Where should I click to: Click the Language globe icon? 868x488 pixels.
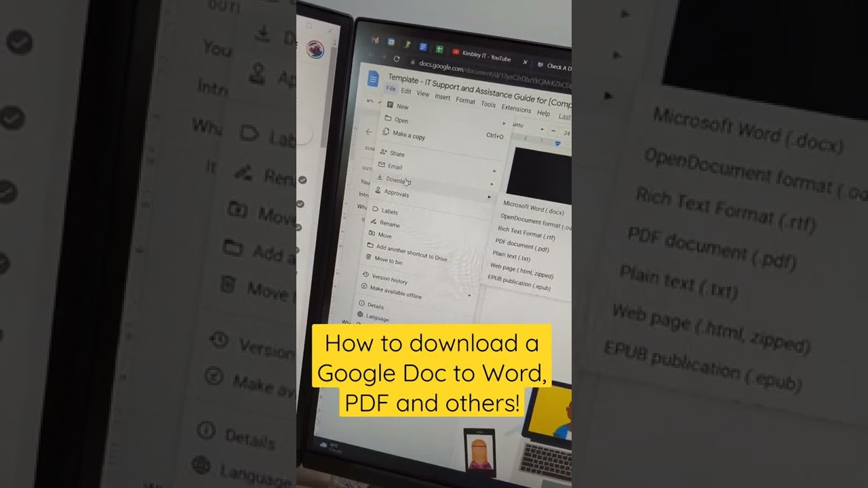point(360,314)
